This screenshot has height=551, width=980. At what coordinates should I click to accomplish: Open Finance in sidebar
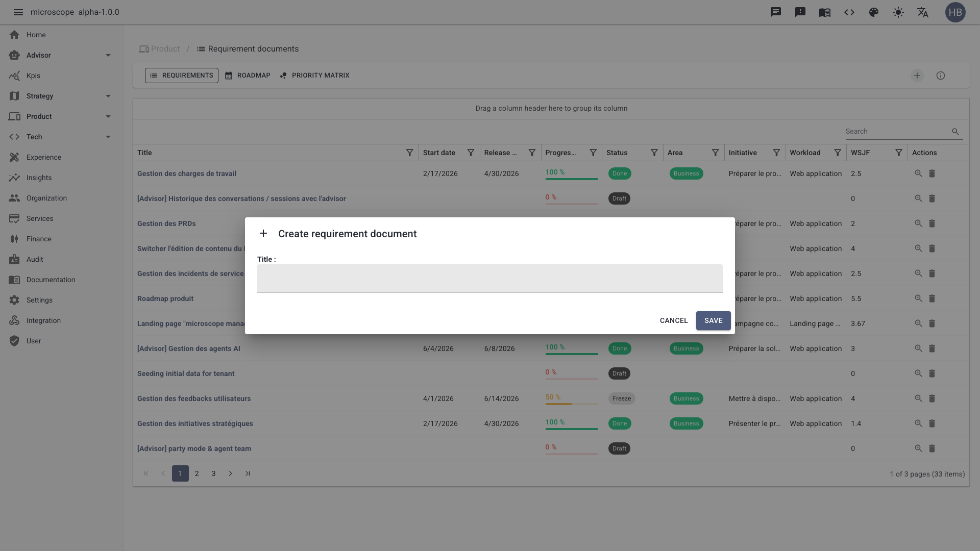click(x=61, y=239)
